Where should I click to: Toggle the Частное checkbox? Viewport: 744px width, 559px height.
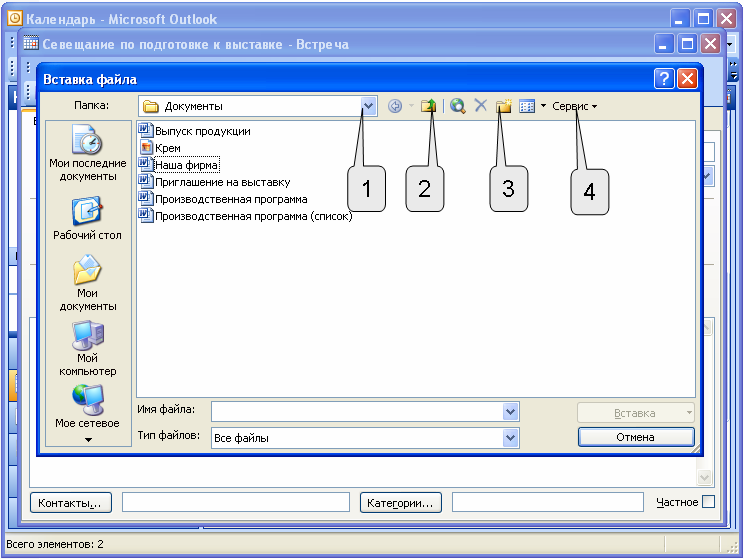point(708,502)
